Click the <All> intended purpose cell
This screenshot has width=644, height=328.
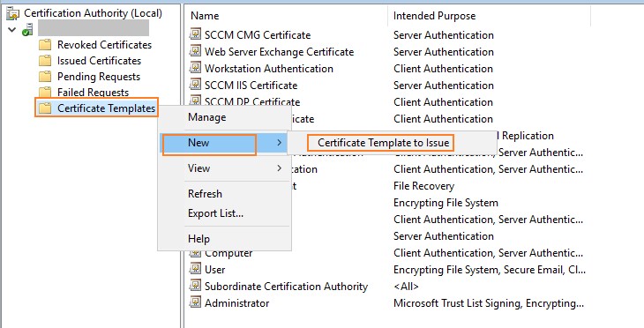tap(406, 287)
